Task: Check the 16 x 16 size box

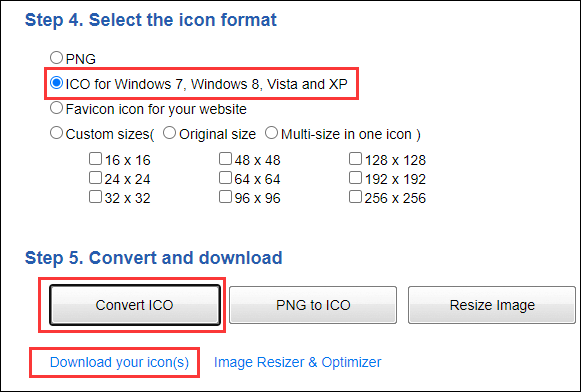Action: coord(95,159)
